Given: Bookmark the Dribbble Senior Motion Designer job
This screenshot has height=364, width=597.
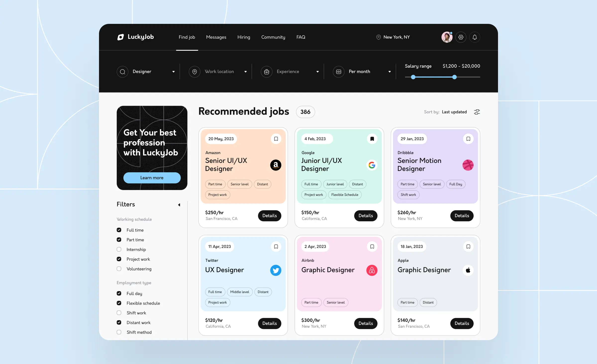Looking at the screenshot, I should tap(468, 139).
